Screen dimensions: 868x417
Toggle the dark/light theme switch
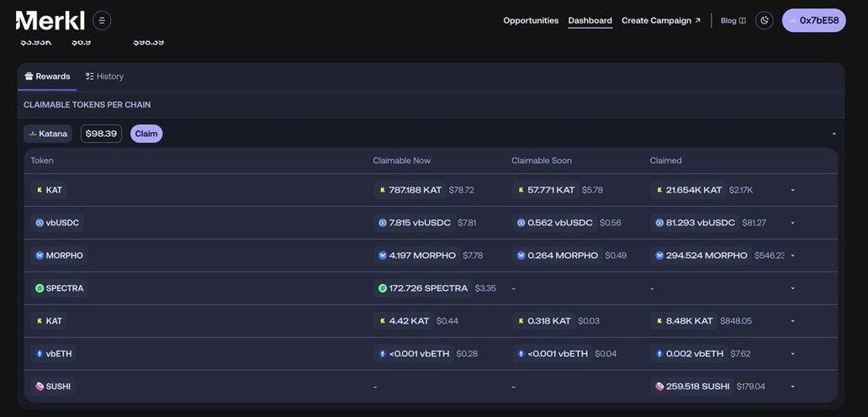tap(764, 20)
